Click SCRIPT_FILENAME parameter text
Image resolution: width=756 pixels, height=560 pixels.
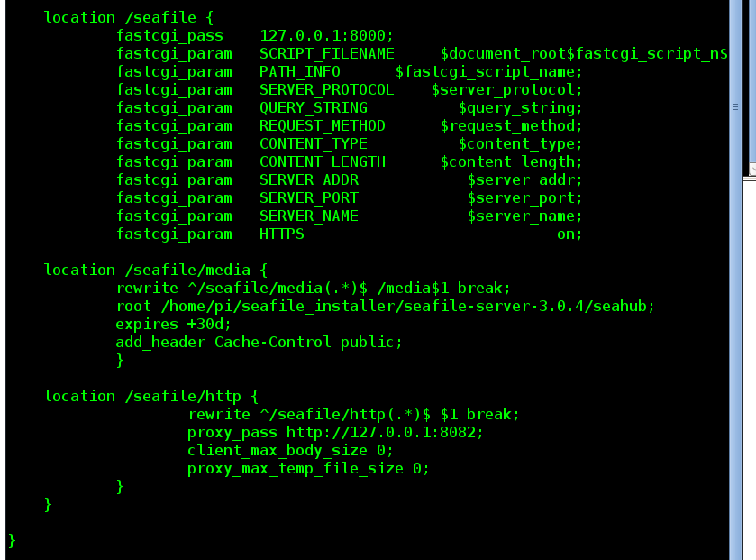pyautogui.click(x=327, y=53)
